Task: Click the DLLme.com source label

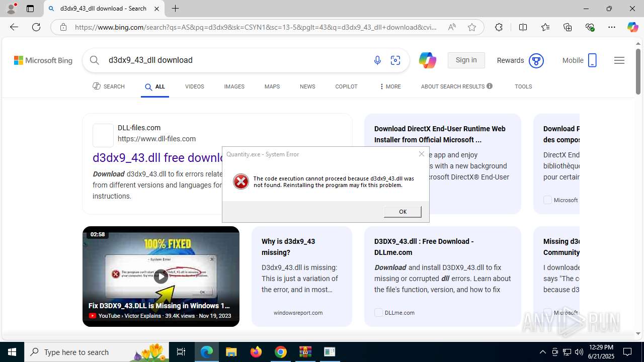Action: pyautogui.click(x=399, y=313)
